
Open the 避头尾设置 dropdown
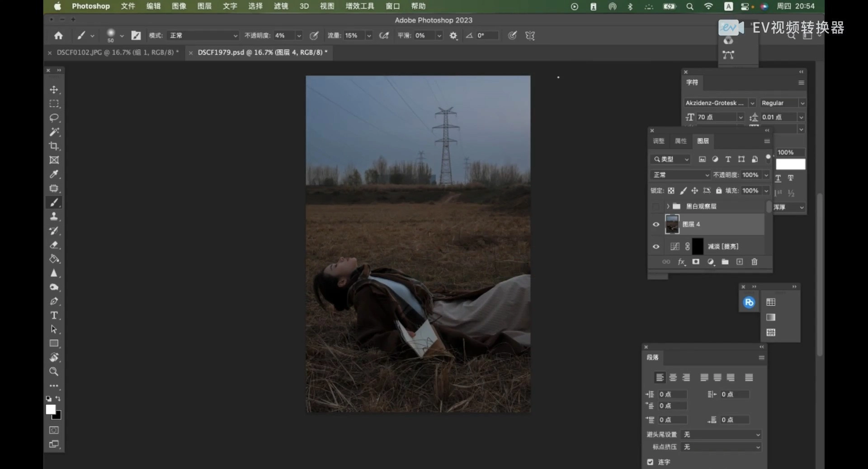(x=722, y=434)
